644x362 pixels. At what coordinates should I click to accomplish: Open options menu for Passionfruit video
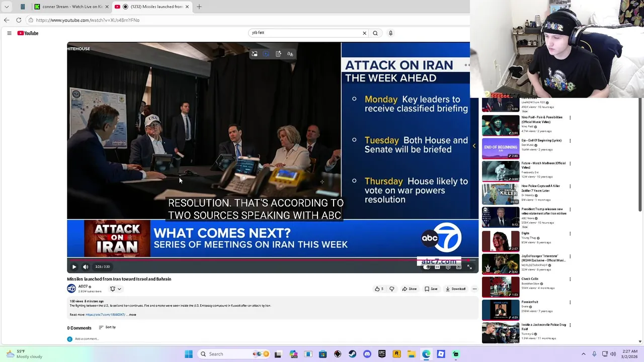coord(570,303)
